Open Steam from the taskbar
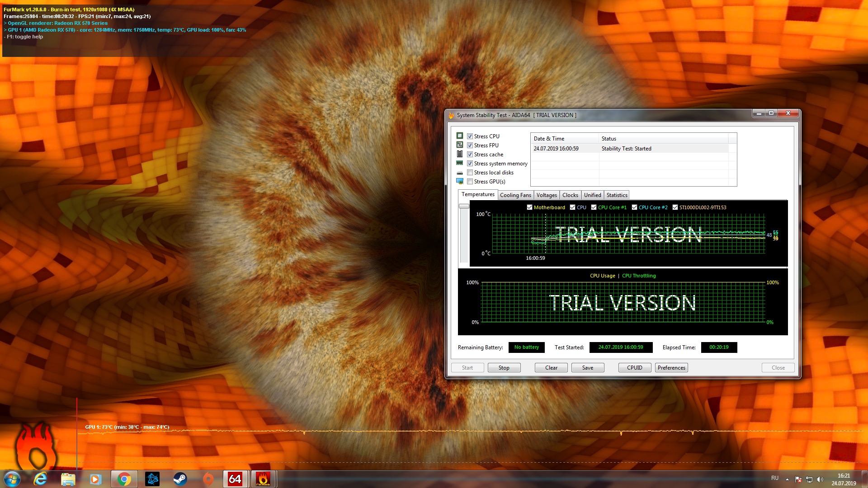The image size is (868, 488). pos(180,479)
